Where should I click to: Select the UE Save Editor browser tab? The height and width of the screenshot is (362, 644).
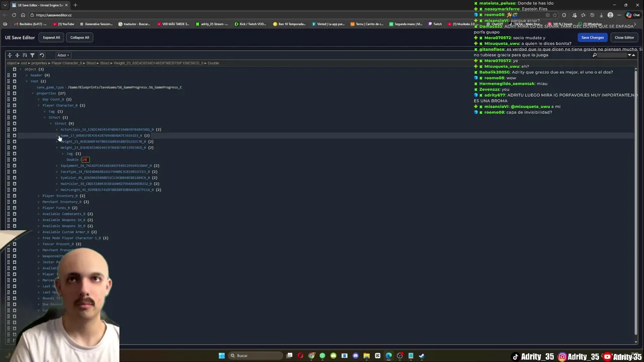[x=39, y=5]
